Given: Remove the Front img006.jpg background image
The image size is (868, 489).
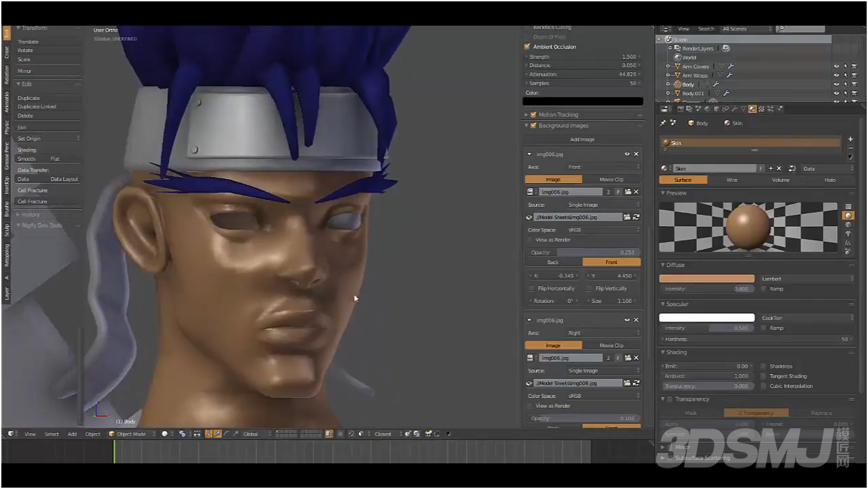Looking at the screenshot, I should pos(636,154).
